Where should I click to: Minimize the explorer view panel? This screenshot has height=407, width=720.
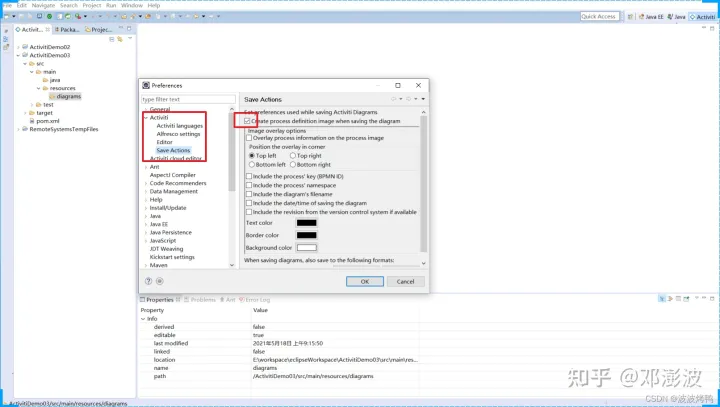(x=121, y=28)
